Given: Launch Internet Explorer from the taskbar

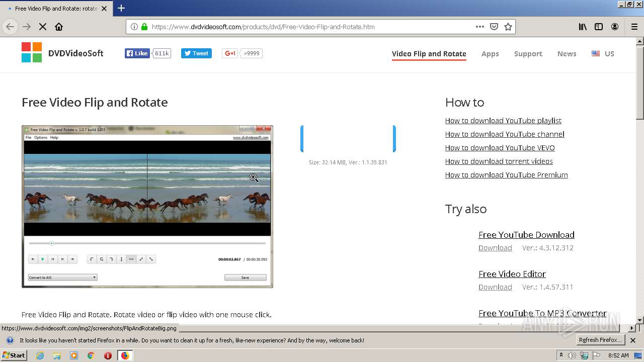Looking at the screenshot, I should 40,355.
